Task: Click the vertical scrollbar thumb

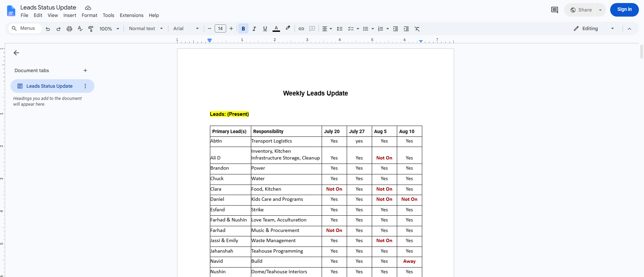Action: click(x=641, y=51)
